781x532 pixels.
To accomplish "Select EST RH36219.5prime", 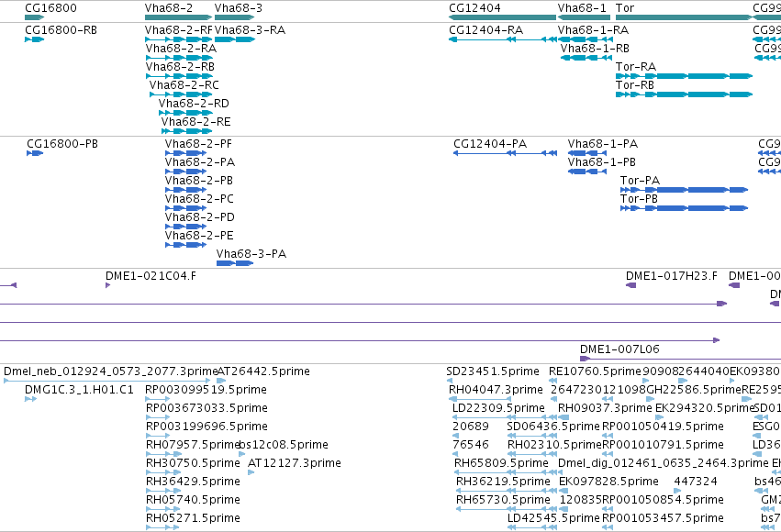I will click(x=507, y=492).
